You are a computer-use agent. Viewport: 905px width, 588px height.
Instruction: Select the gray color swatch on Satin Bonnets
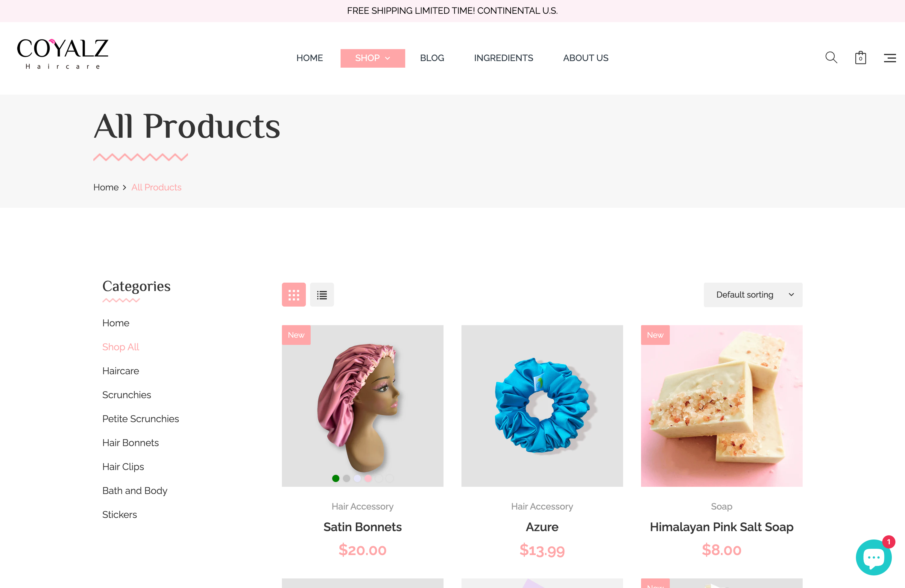pos(347,478)
